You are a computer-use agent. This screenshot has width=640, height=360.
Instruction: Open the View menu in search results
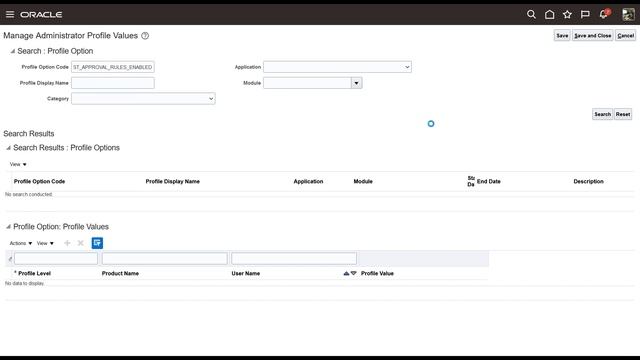(x=18, y=164)
